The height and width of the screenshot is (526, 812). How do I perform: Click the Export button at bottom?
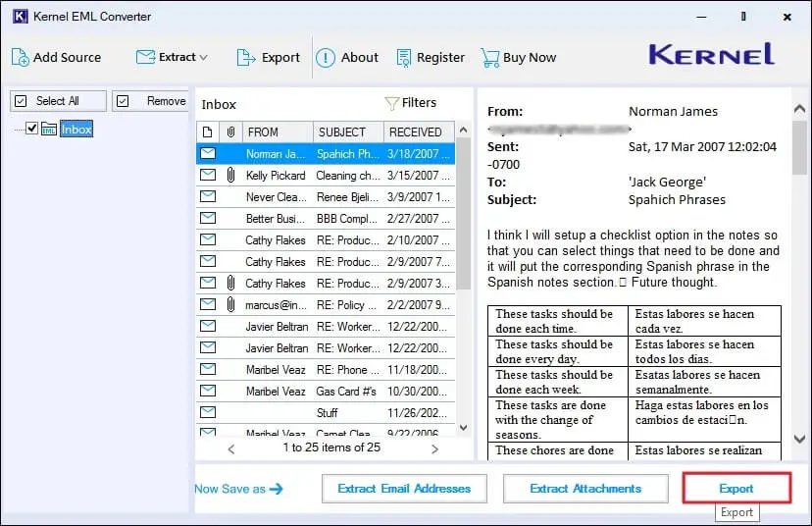[x=736, y=488]
